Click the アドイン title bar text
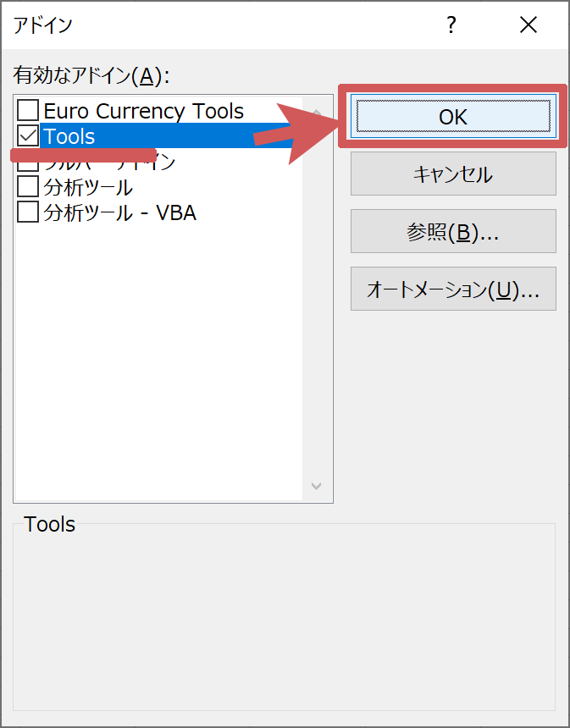The height and width of the screenshot is (728, 570). tap(42, 25)
